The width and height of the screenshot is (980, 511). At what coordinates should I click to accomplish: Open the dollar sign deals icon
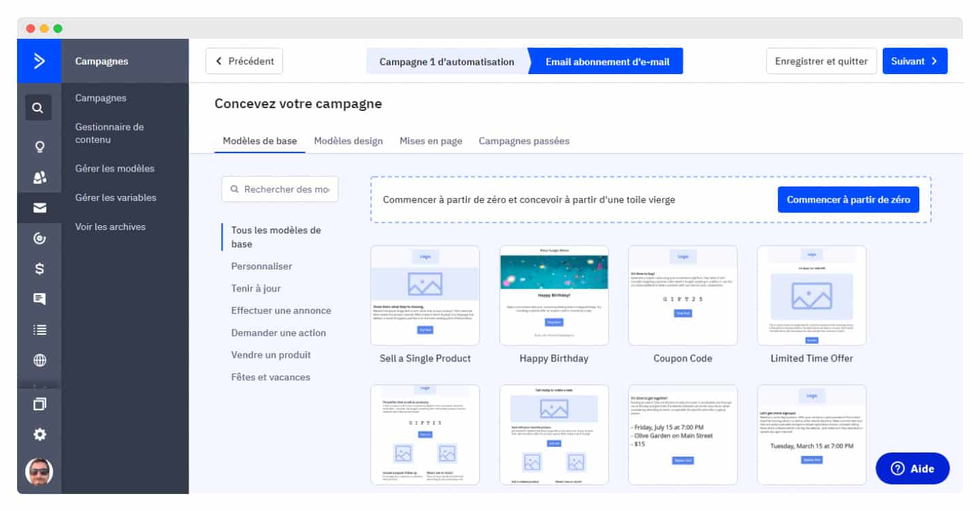[39, 269]
